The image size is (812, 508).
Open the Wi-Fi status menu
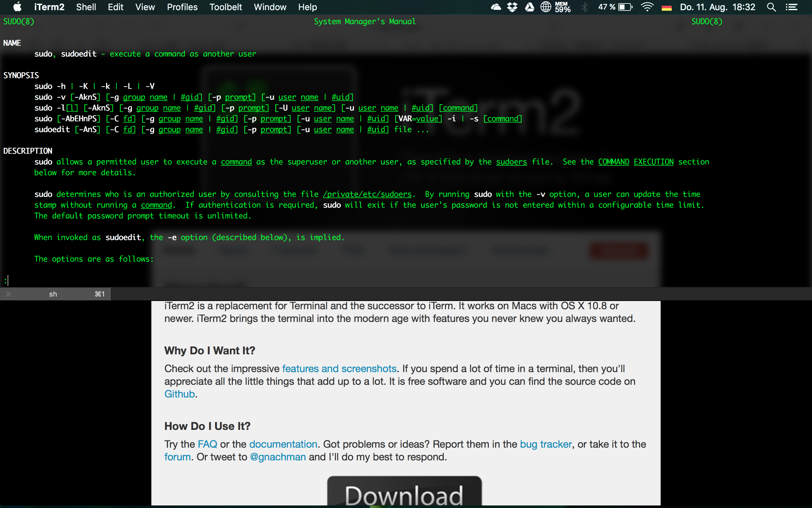click(647, 7)
